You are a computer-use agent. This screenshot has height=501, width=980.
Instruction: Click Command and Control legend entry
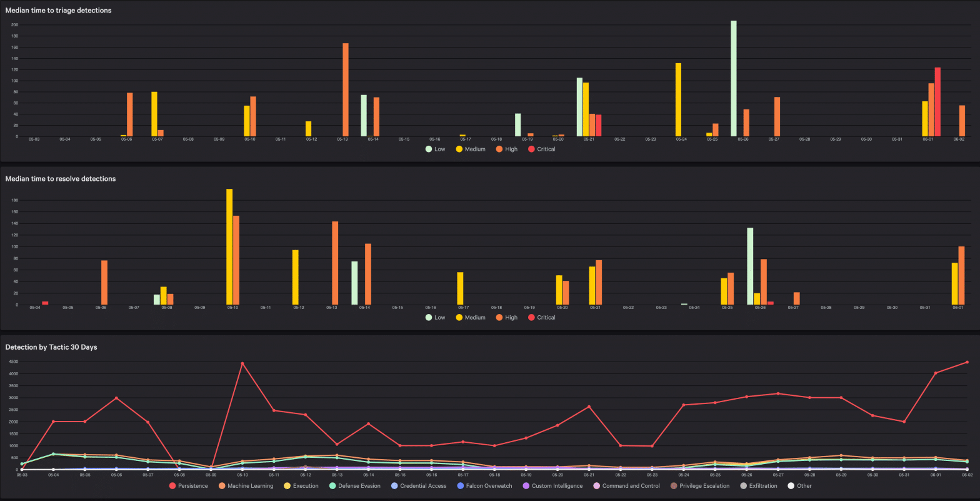pos(626,485)
